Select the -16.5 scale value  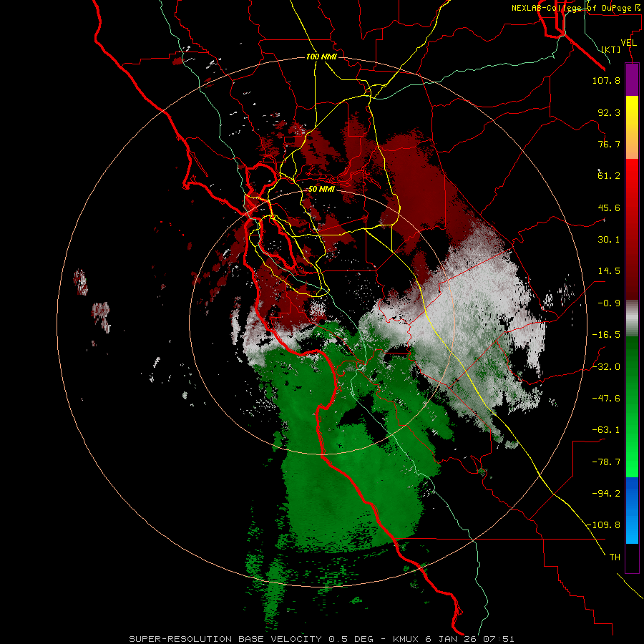[x=606, y=335]
